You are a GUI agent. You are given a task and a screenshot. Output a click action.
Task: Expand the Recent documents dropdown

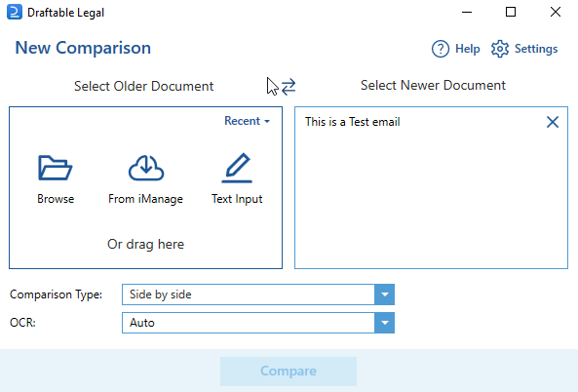247,121
